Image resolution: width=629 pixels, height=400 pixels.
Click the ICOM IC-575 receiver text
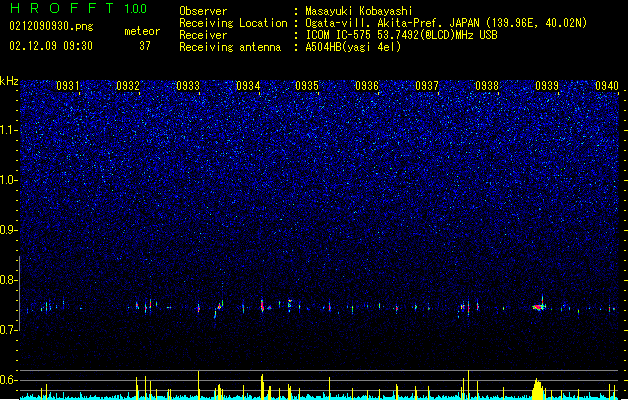point(401,35)
